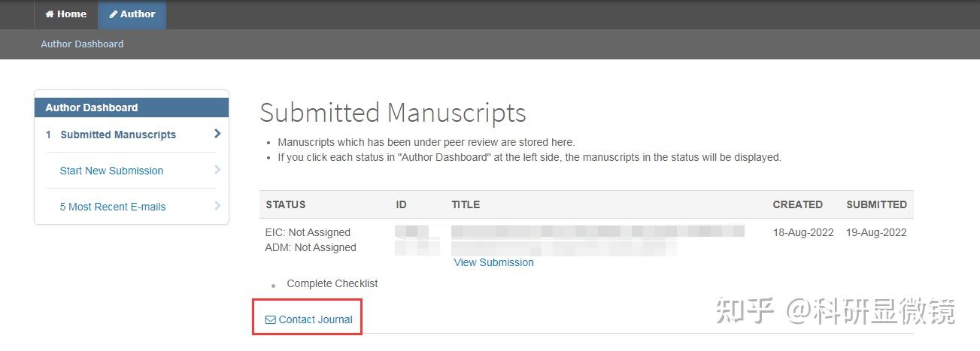Expand the chevron next to Submitted Manuscripts
The height and width of the screenshot is (351, 980).
point(217,134)
